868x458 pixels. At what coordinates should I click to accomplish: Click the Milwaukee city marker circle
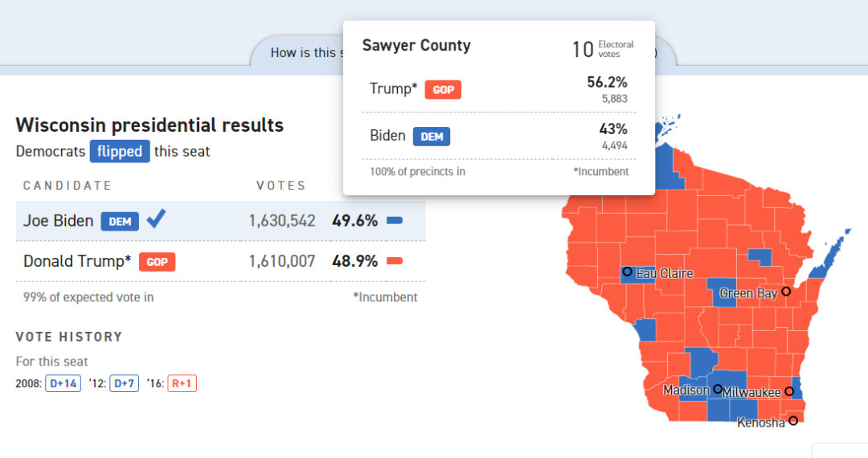click(789, 391)
